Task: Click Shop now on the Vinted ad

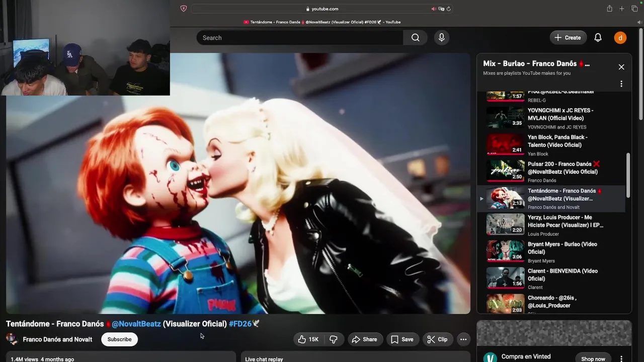Action: pyautogui.click(x=593, y=359)
